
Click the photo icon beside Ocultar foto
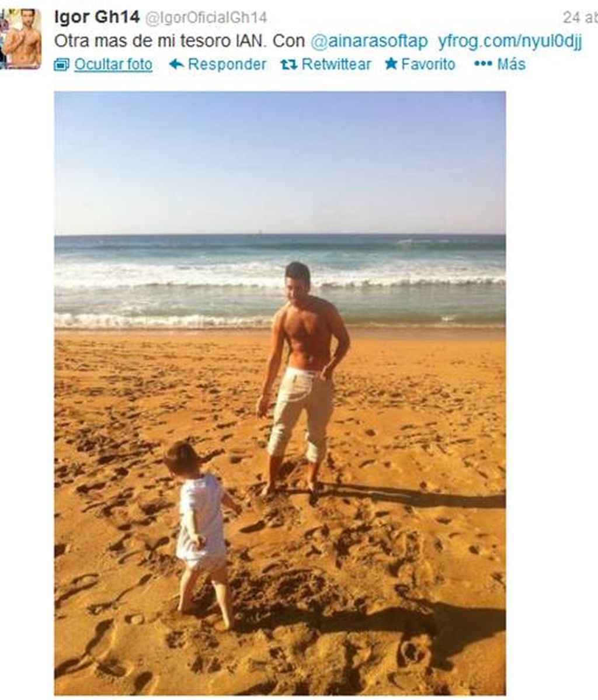tap(61, 65)
